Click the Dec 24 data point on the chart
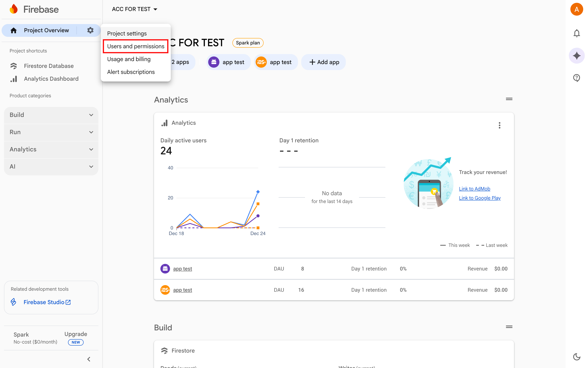This screenshot has height=368, width=588. click(258, 192)
